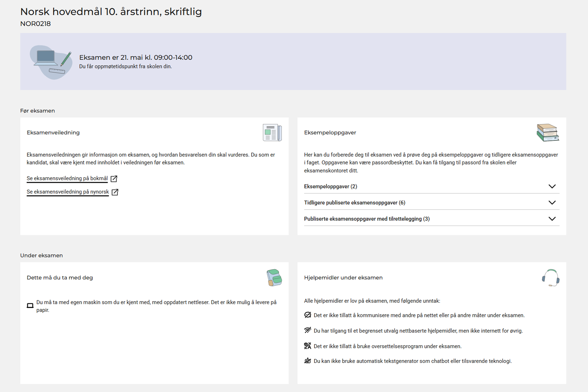Click the Eksamenveiledning card heading
588x392 pixels.
click(53, 133)
